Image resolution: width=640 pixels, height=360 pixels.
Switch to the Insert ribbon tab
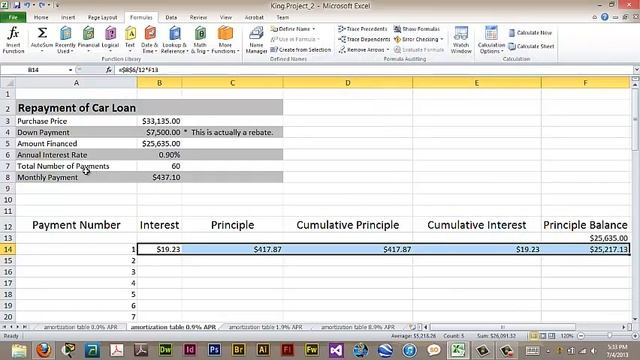click(68, 18)
